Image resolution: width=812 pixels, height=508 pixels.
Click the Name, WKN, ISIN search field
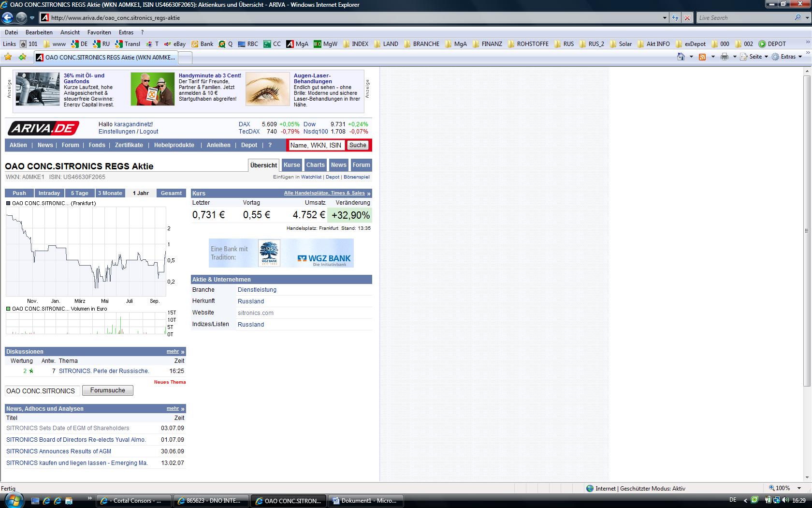(x=316, y=145)
